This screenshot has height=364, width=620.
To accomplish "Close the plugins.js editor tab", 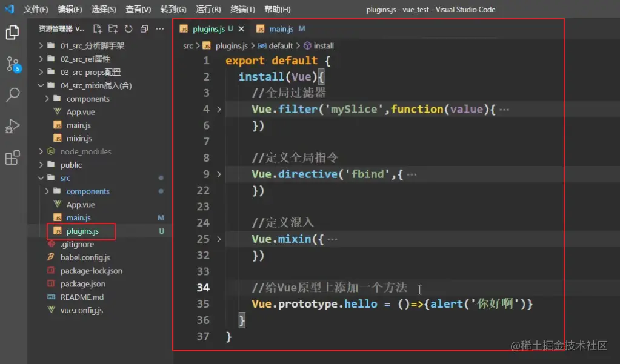I will point(241,29).
